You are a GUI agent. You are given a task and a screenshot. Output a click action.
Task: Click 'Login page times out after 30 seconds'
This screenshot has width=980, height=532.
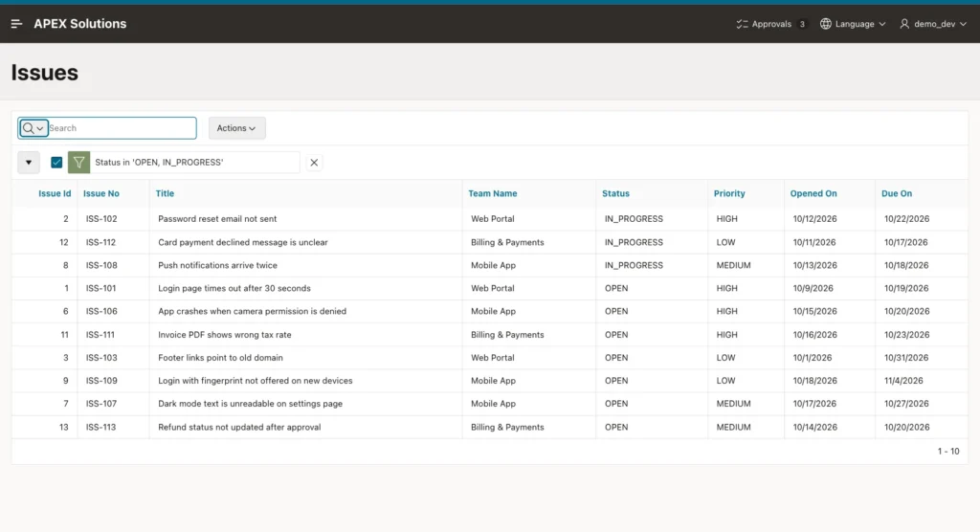coord(234,288)
